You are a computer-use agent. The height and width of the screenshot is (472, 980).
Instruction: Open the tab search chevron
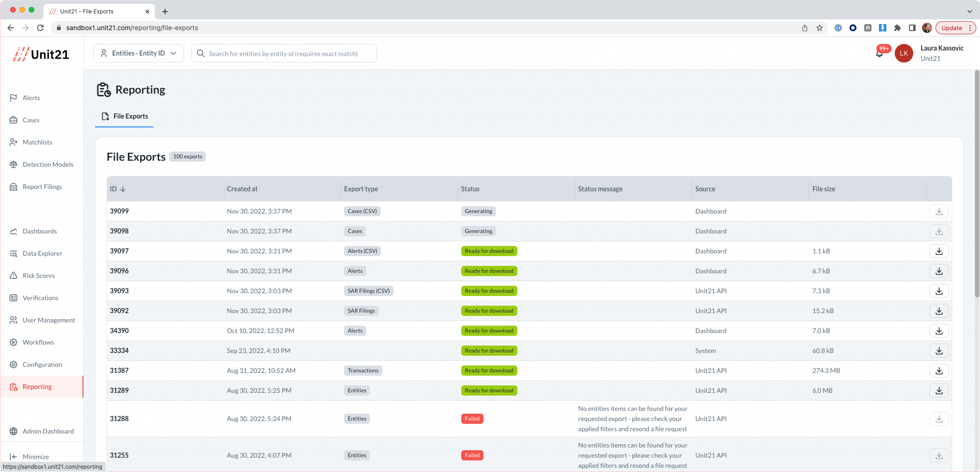pos(969,11)
